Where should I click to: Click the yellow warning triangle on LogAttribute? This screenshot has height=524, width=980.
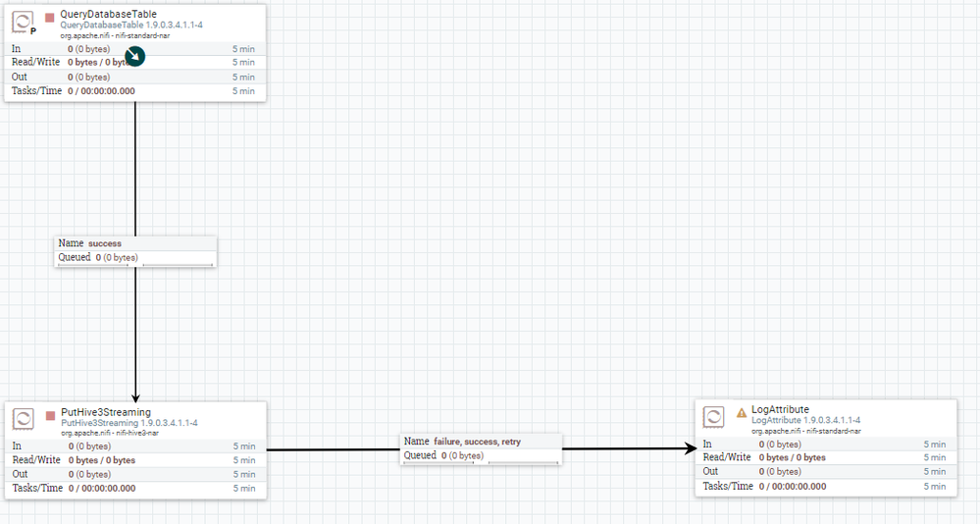(742, 413)
